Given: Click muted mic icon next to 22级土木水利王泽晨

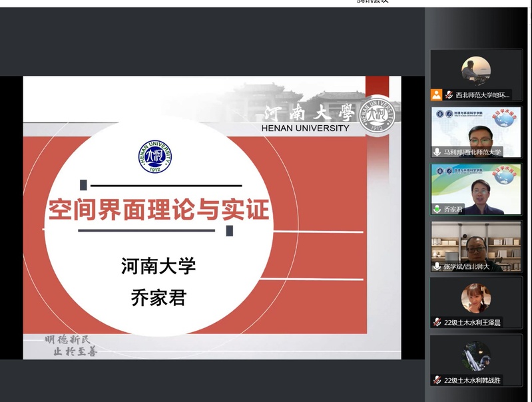Looking at the screenshot, I should (437, 322).
